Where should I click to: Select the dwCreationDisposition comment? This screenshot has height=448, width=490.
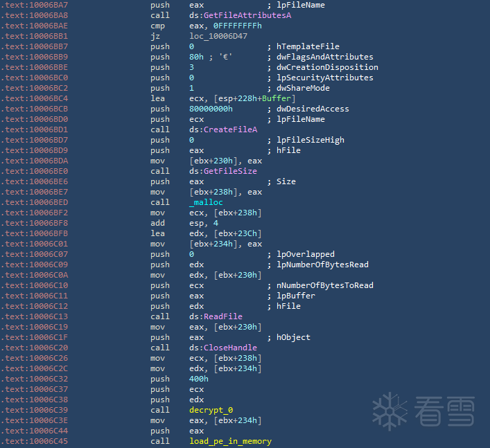[x=327, y=67]
